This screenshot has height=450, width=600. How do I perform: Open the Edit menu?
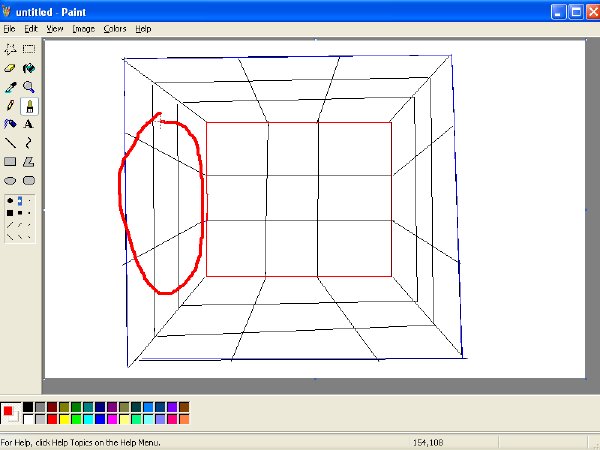(31, 29)
